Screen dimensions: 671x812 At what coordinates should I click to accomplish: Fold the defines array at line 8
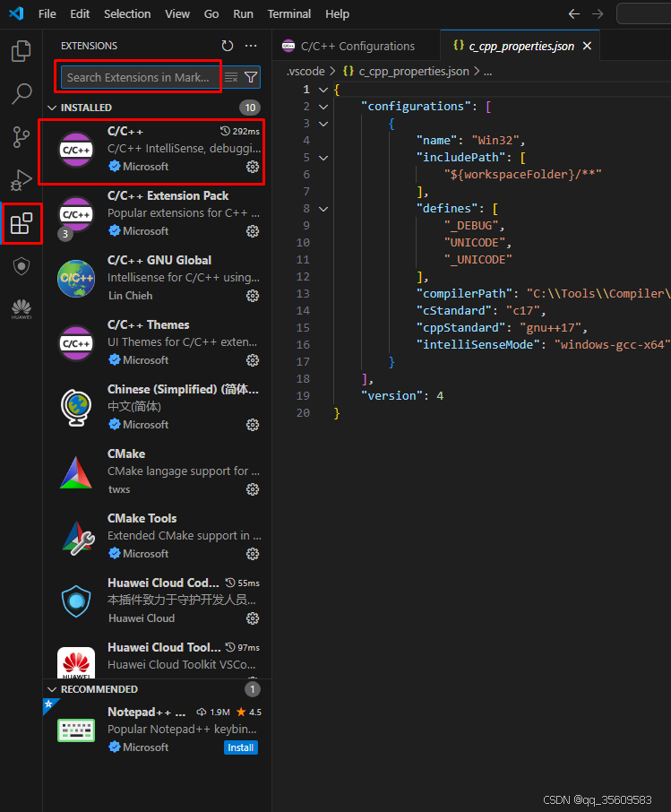tap(323, 209)
